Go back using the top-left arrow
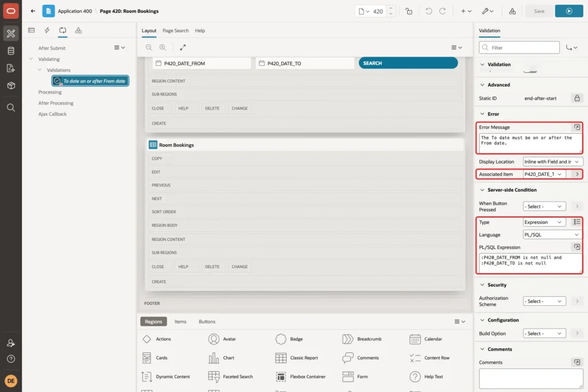The height and width of the screenshot is (392, 588). click(33, 11)
